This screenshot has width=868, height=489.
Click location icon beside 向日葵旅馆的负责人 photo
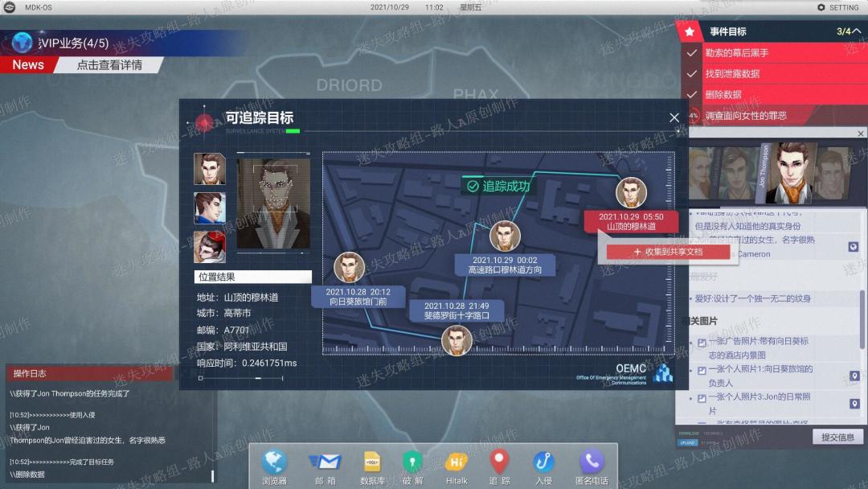854,376
